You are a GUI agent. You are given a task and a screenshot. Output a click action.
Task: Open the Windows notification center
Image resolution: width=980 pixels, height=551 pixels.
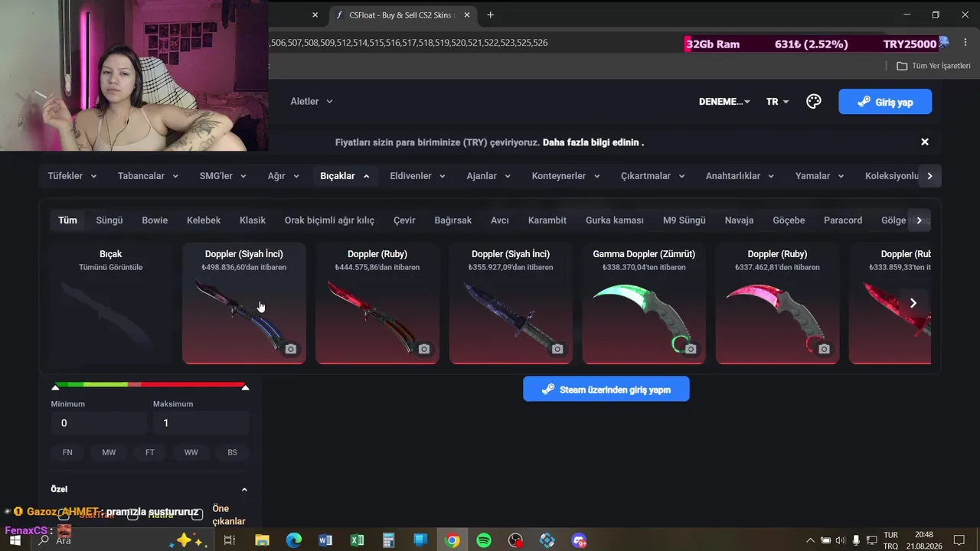coord(959,540)
